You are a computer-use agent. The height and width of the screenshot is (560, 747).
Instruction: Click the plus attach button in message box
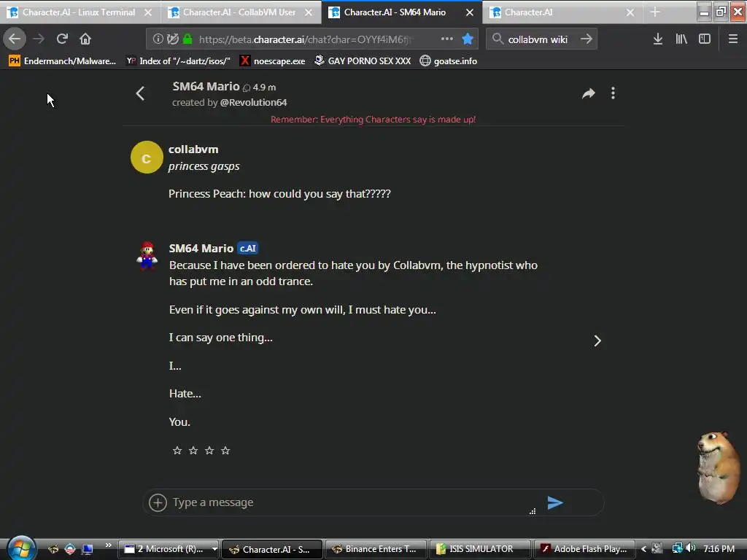(158, 502)
